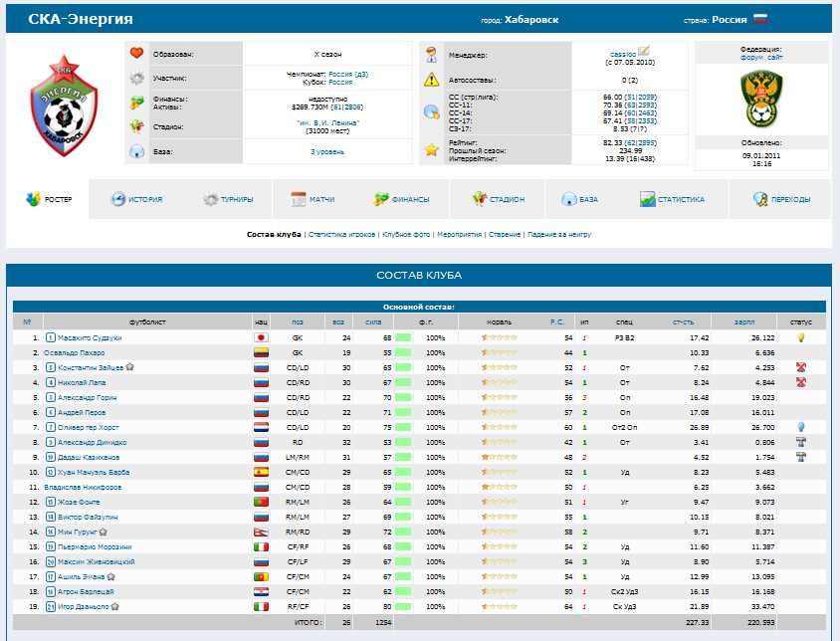
Task: Click the Japan flag in Масахито Судзуки's row
Action: click(x=262, y=337)
